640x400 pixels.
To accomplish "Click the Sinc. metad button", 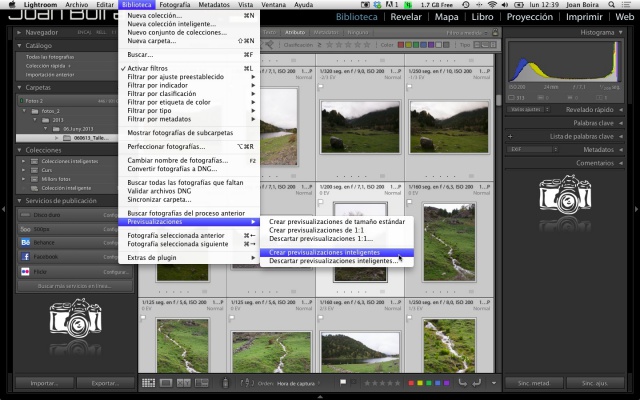I will click(534, 383).
